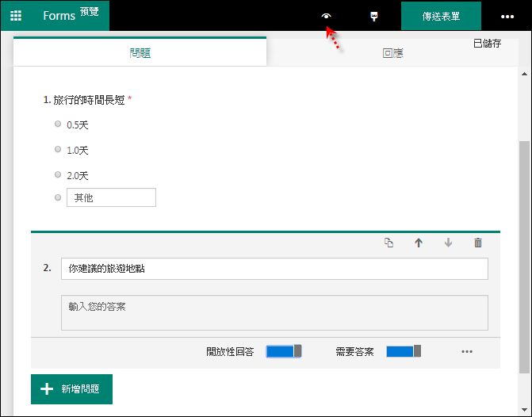
Task: Open question 2 more settings ellipsis
Action: coord(467,351)
